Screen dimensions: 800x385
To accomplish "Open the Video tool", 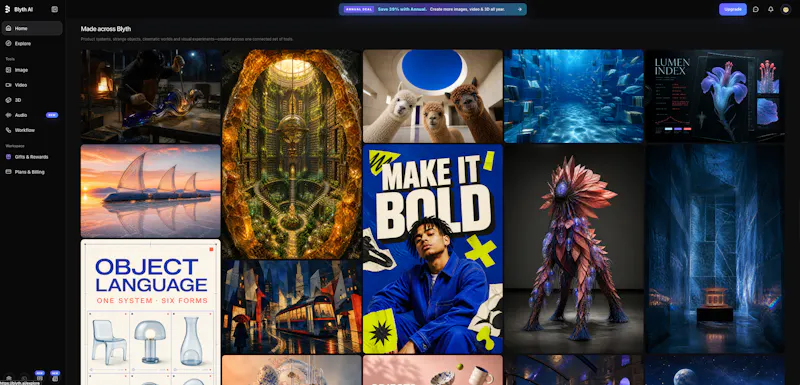I will point(32,85).
